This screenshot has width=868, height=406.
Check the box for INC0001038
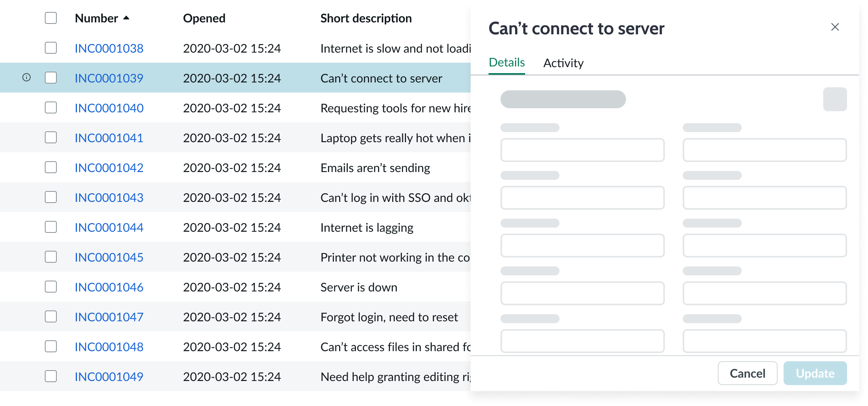(x=51, y=48)
